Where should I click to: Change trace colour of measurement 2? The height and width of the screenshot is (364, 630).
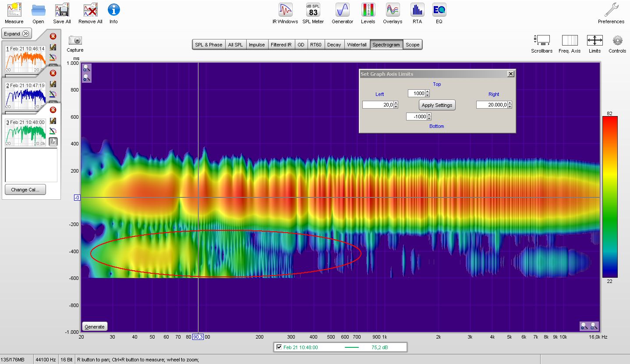(53, 94)
